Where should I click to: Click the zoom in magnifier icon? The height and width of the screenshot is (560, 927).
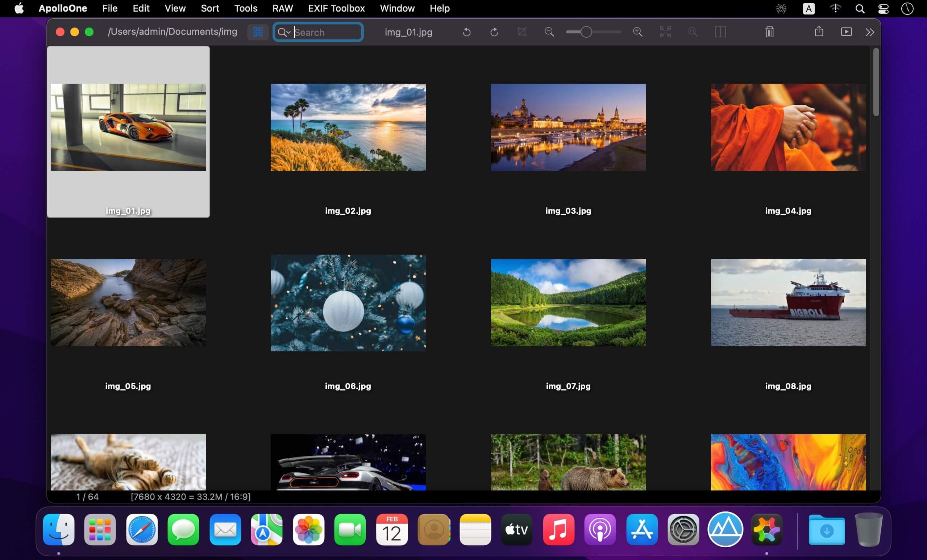coord(638,32)
